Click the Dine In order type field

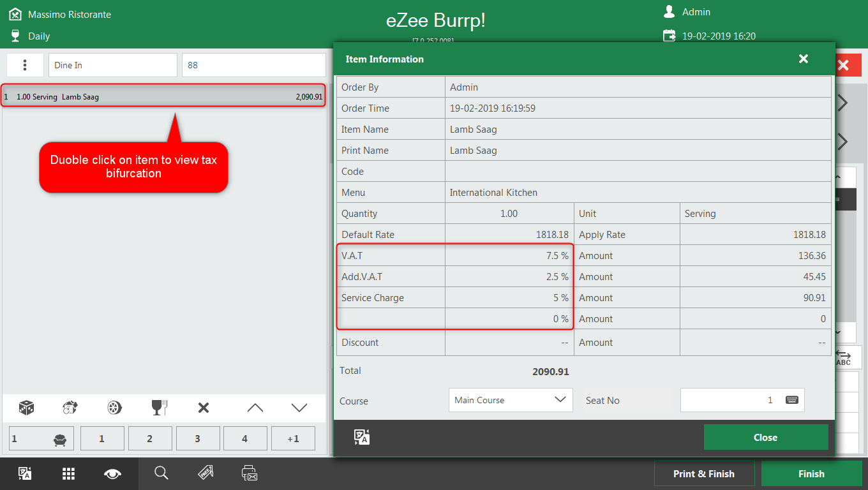pyautogui.click(x=113, y=65)
